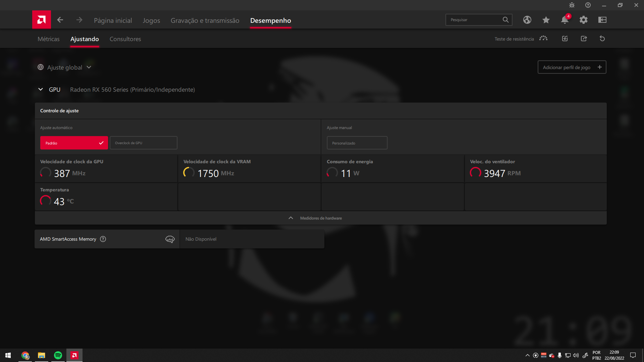Click the search magnifier icon

[x=505, y=20]
